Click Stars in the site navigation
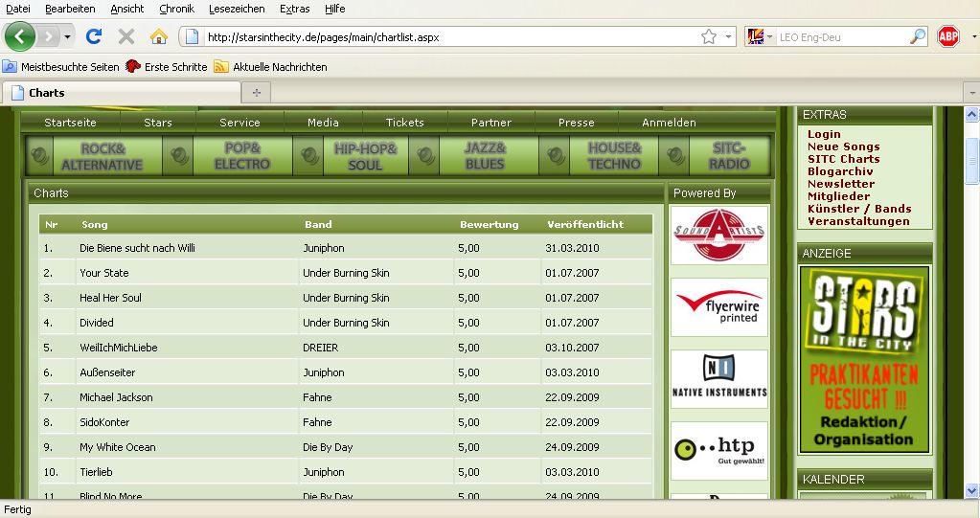The width and height of the screenshot is (980, 518). coord(157,123)
